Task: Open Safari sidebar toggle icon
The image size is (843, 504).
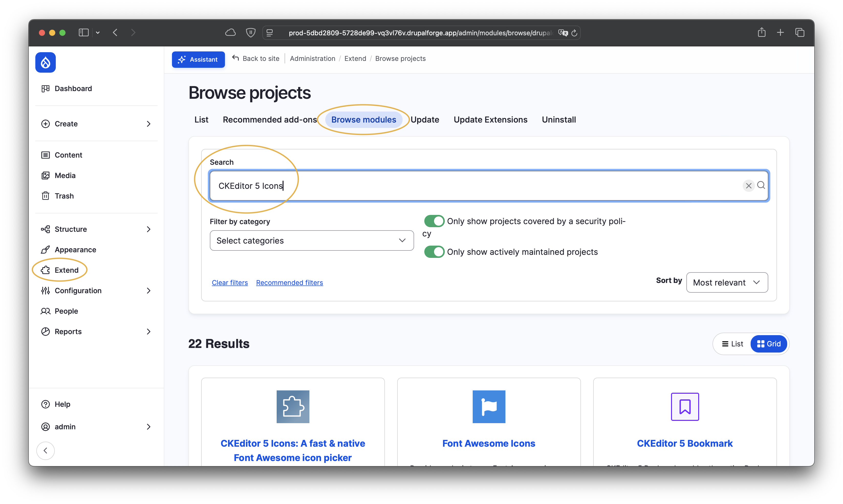Action: [x=83, y=32]
